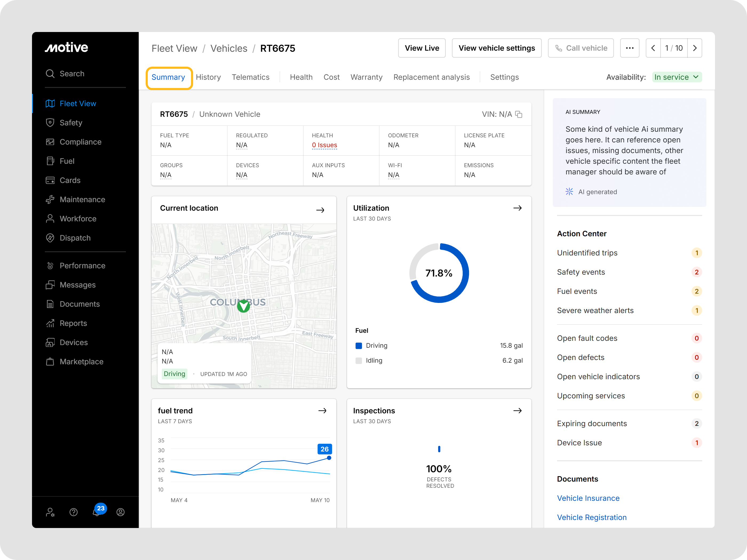Open Vehicle Registration document link
This screenshot has width=747, height=560.
[592, 518]
